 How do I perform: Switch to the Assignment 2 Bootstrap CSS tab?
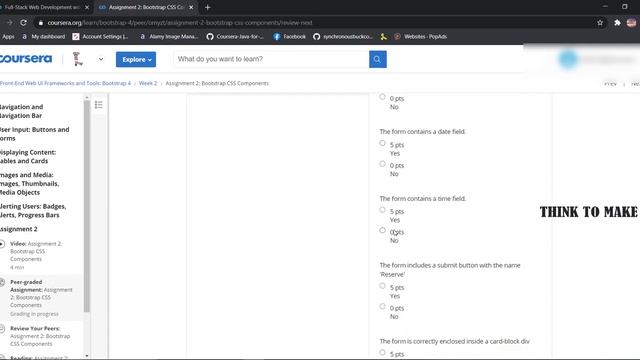(x=146, y=7)
